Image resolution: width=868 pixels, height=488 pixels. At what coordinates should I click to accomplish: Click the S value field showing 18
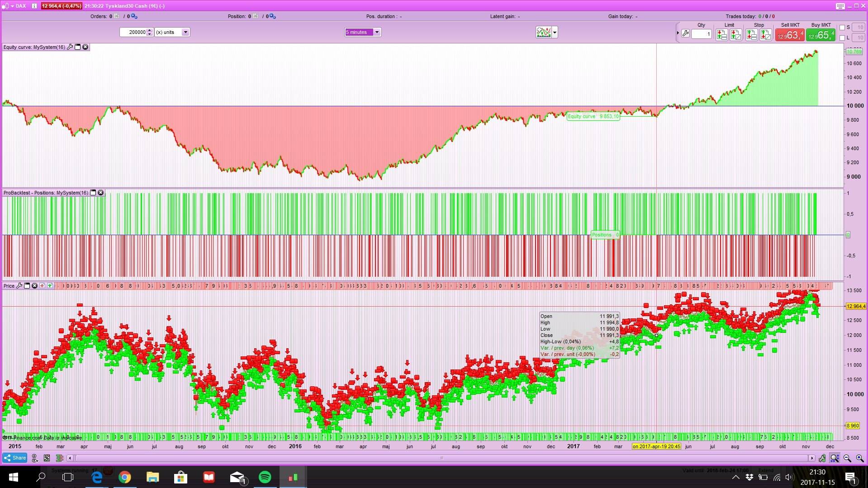859,28
